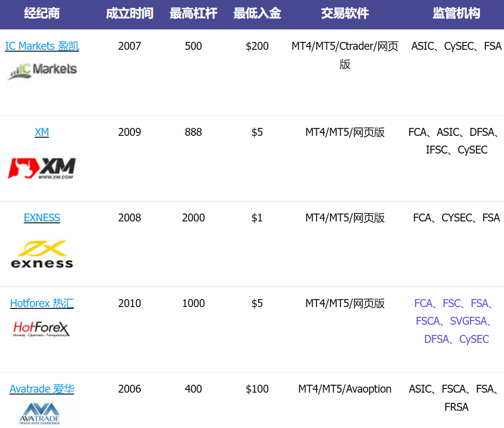This screenshot has height=428, width=504.
Task: Click the minimum deposit $1
Action: tap(257, 218)
